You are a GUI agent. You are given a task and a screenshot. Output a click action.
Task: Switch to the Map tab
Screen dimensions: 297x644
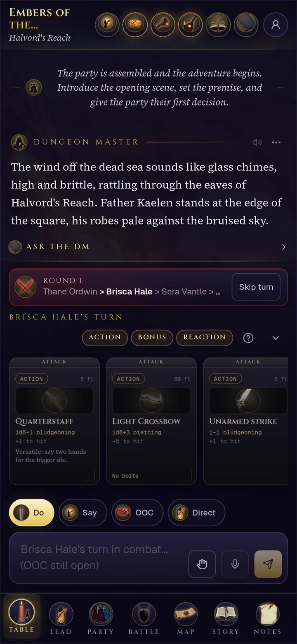[186, 618]
